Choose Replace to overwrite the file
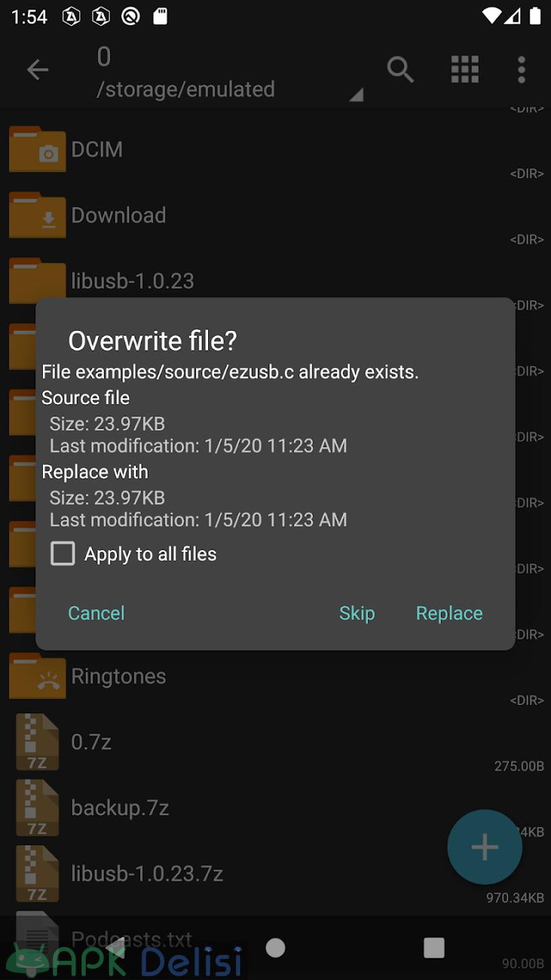551x980 pixels. pos(449,613)
